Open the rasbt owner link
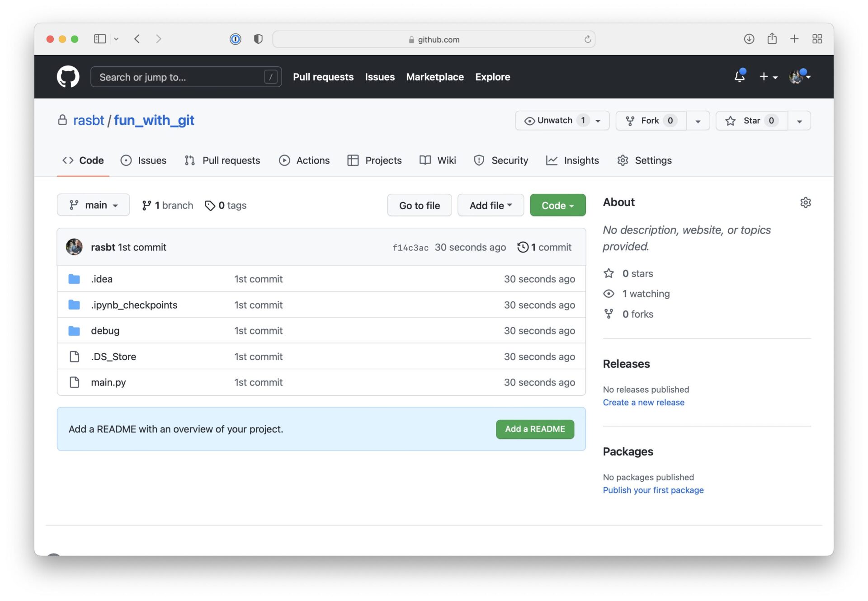 (89, 121)
